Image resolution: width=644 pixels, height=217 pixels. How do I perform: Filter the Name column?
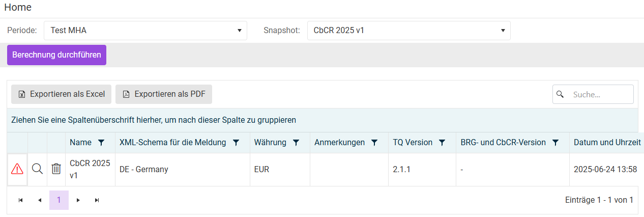pyautogui.click(x=101, y=143)
